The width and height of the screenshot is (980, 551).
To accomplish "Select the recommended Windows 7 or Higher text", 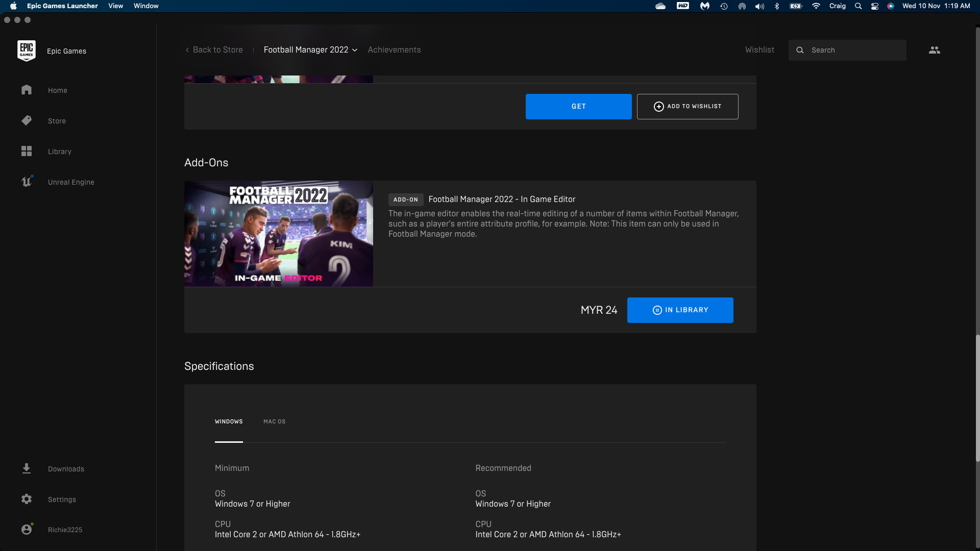I will click(513, 504).
